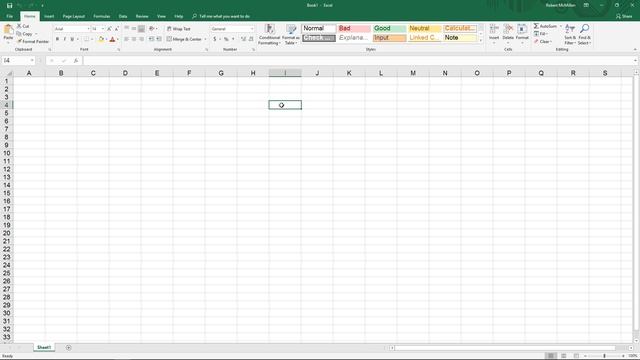
Task: Expand the cell styles gallery
Action: point(481,40)
